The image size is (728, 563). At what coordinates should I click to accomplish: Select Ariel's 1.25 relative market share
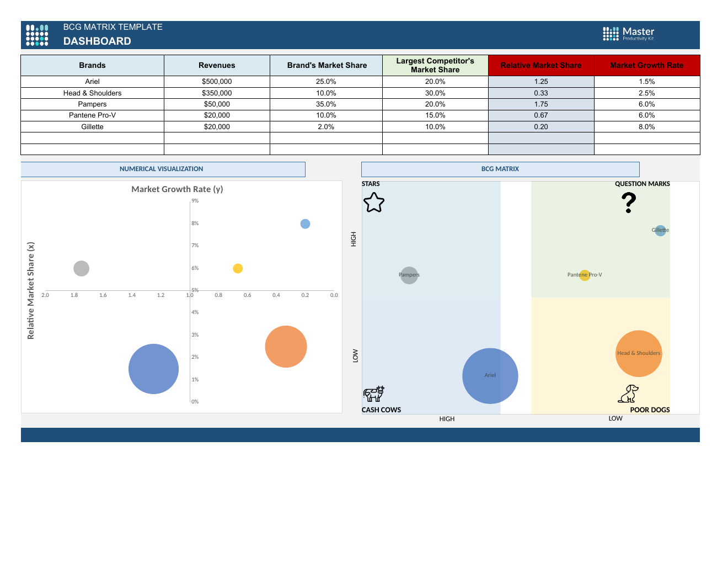[x=541, y=82]
